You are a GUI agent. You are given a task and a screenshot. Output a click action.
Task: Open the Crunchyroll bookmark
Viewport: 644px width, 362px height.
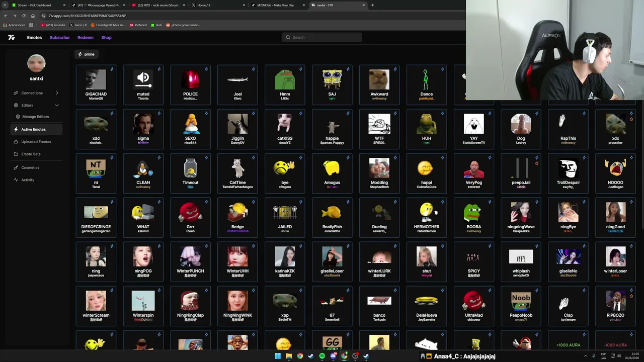(x=108, y=25)
